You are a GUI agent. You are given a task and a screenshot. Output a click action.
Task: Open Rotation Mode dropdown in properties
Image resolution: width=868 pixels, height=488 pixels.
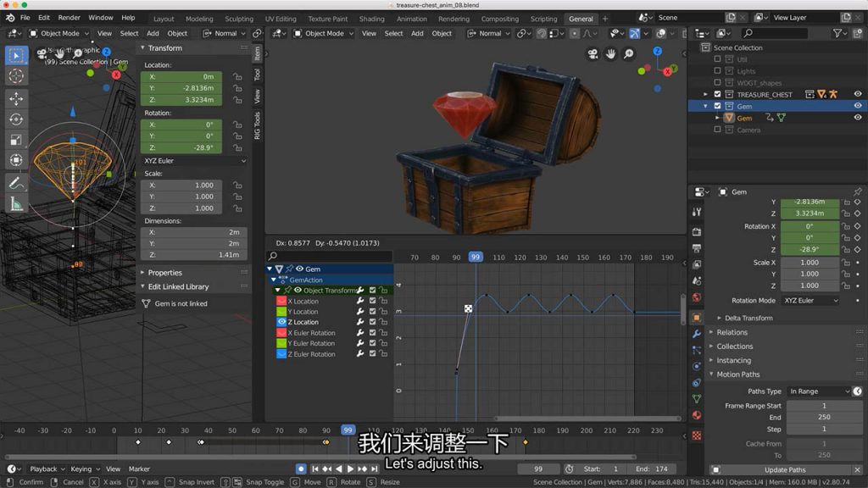[810, 301]
